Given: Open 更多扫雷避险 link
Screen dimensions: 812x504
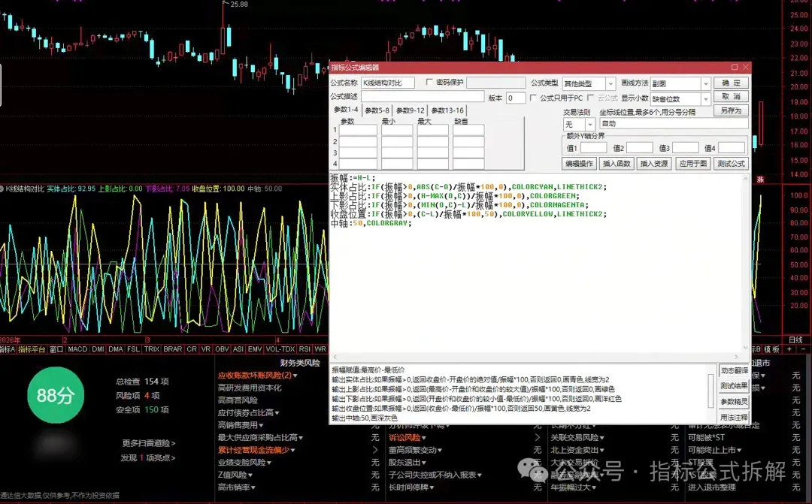Looking at the screenshot, I should click(149, 443).
